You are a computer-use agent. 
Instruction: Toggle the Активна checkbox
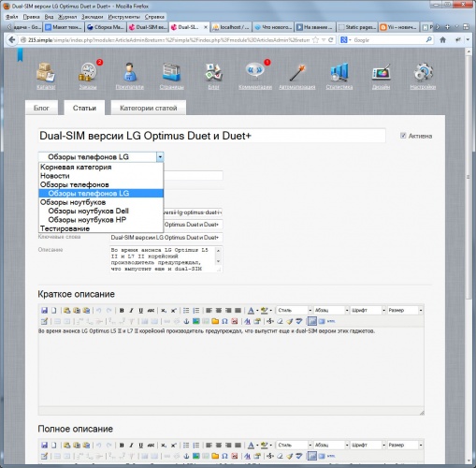point(403,136)
